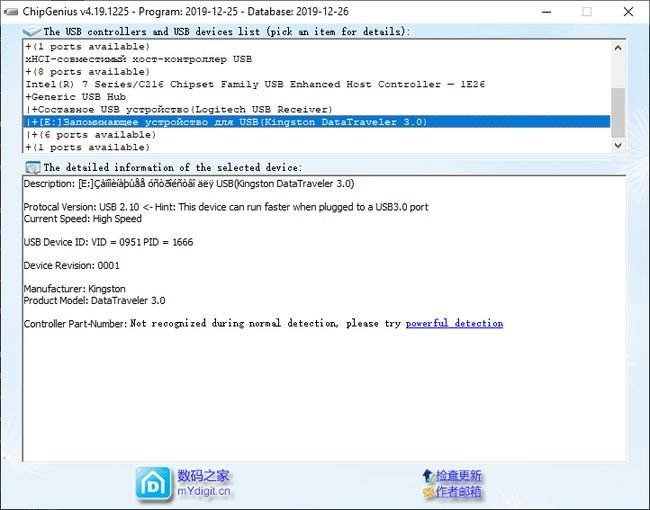Click the ChipGenius title bar app icon
The image size is (650, 510).
click(x=10, y=12)
